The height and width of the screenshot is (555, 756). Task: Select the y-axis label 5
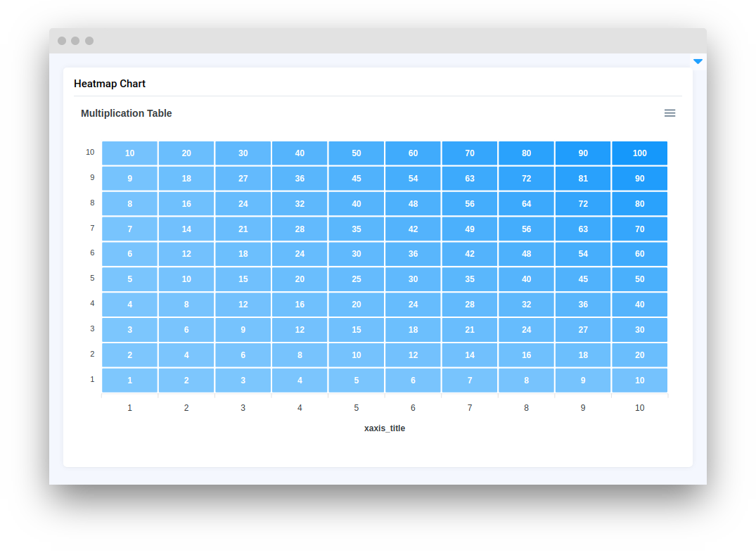91,279
